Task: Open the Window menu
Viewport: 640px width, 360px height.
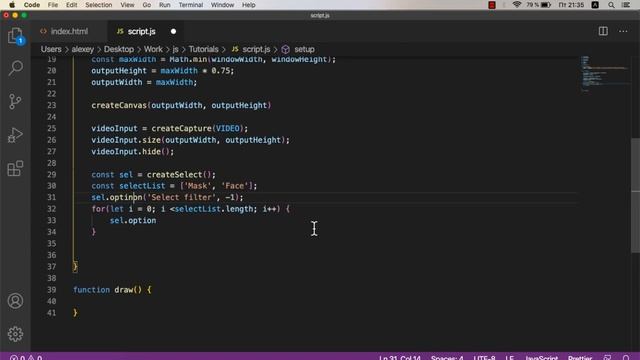Action: coord(222,5)
